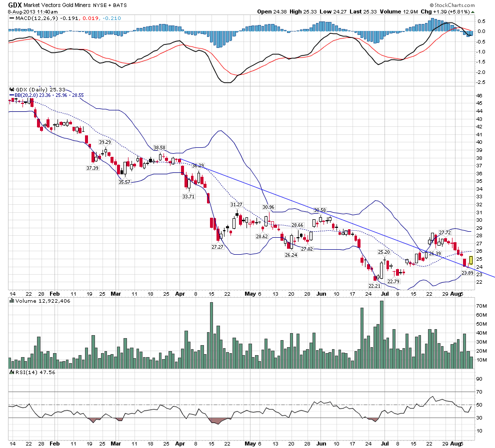Click the 22.21 low price label
The height and width of the screenshot is (448, 495).
374,286
